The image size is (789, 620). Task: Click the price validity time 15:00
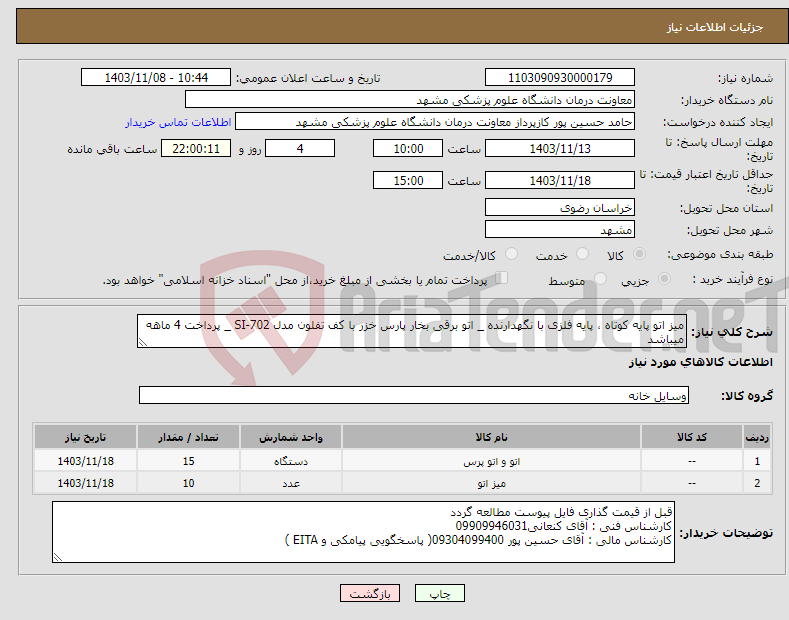click(408, 180)
